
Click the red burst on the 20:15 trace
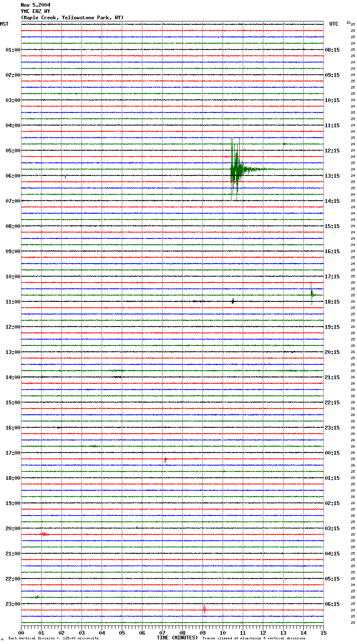point(44,534)
